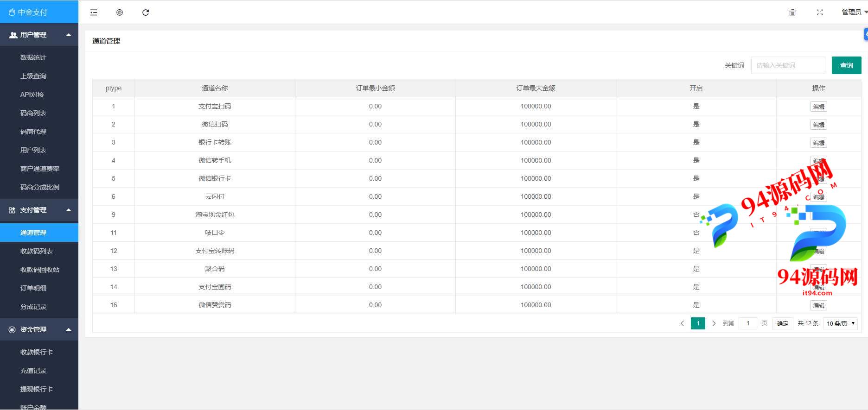Select 支付宝转账码 channel name cell

click(215, 251)
